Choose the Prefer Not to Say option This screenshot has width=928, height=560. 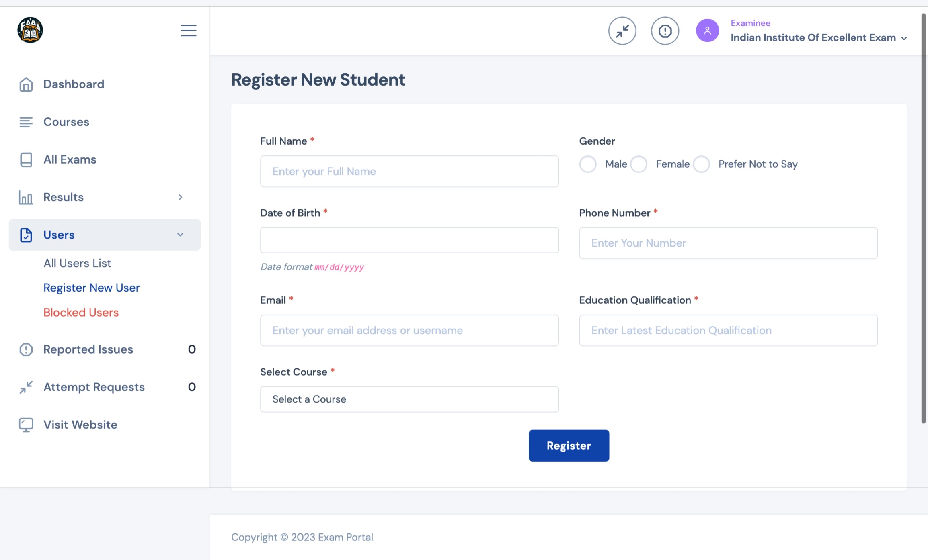[701, 164]
